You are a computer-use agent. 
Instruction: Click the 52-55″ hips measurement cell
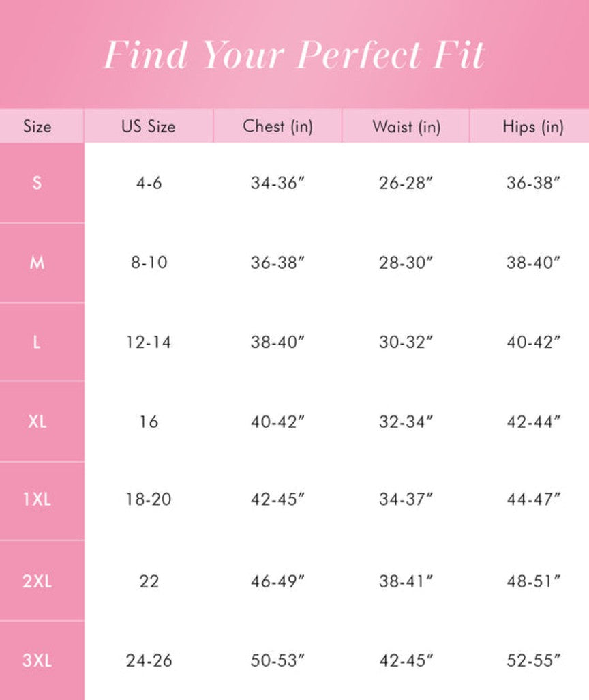533,660
